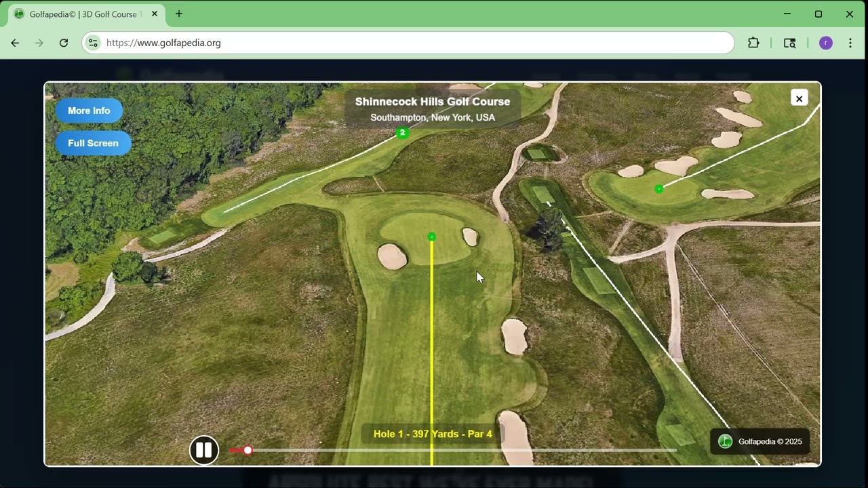Click the Golfapedia logo in the copyright badge
The height and width of the screenshot is (488, 868).
[725, 441]
